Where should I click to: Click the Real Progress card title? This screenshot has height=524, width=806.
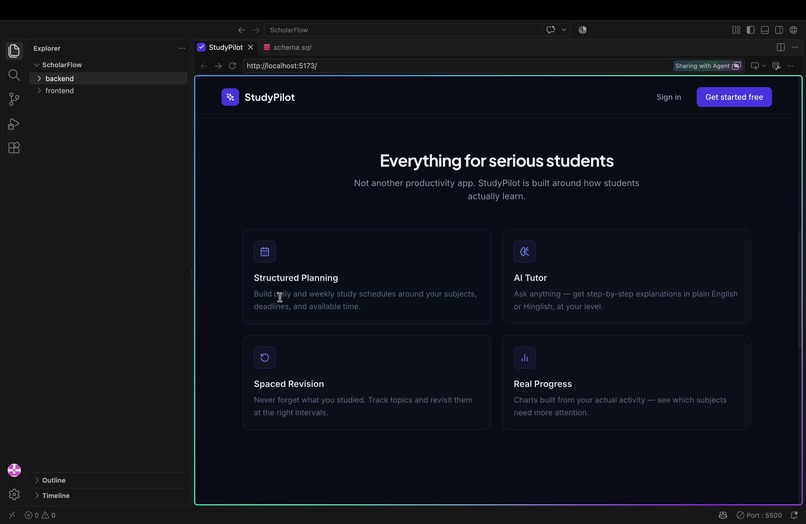pos(542,384)
